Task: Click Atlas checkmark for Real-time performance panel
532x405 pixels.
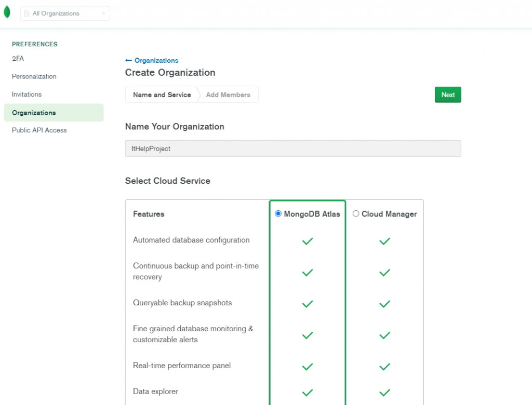Action: click(x=308, y=367)
